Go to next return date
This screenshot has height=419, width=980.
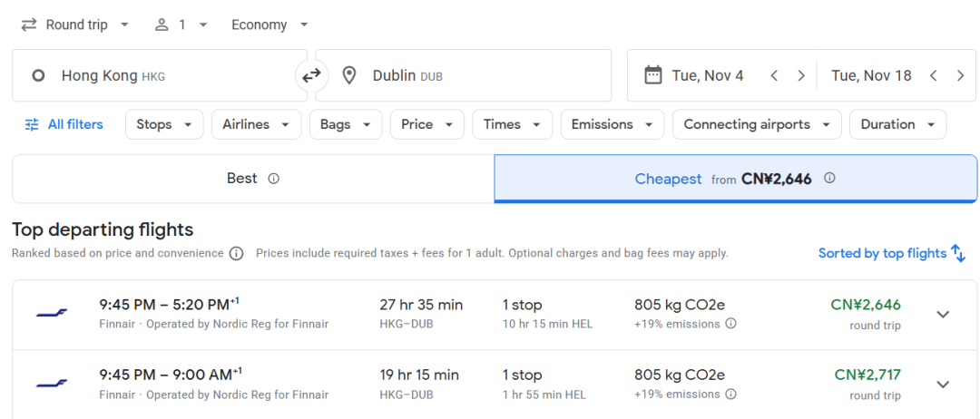tap(960, 76)
